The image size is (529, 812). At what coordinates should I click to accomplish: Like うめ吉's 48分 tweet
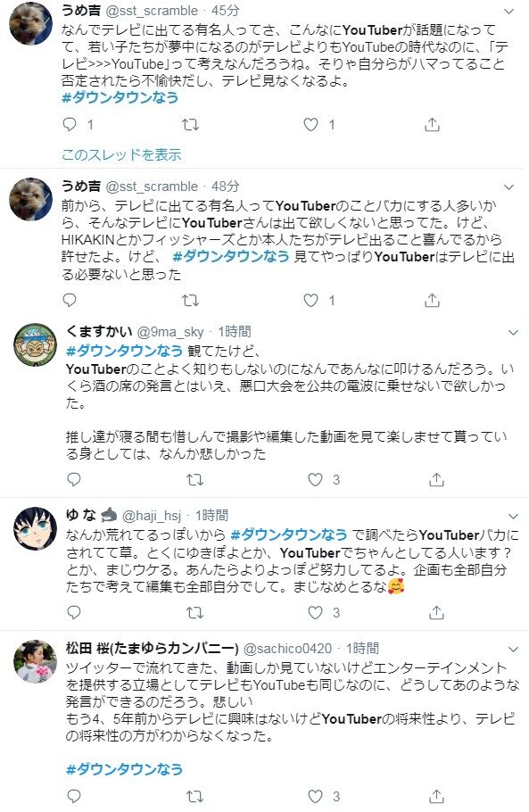310,301
